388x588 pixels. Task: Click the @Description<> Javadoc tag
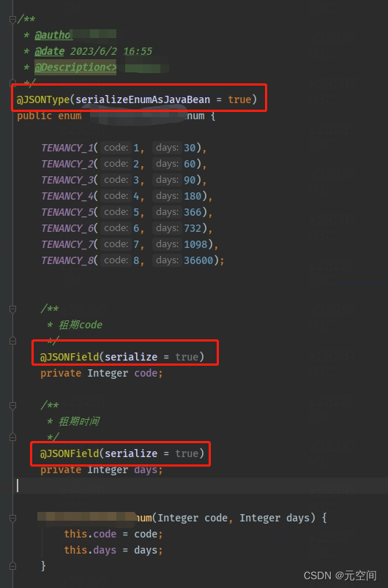(75, 67)
